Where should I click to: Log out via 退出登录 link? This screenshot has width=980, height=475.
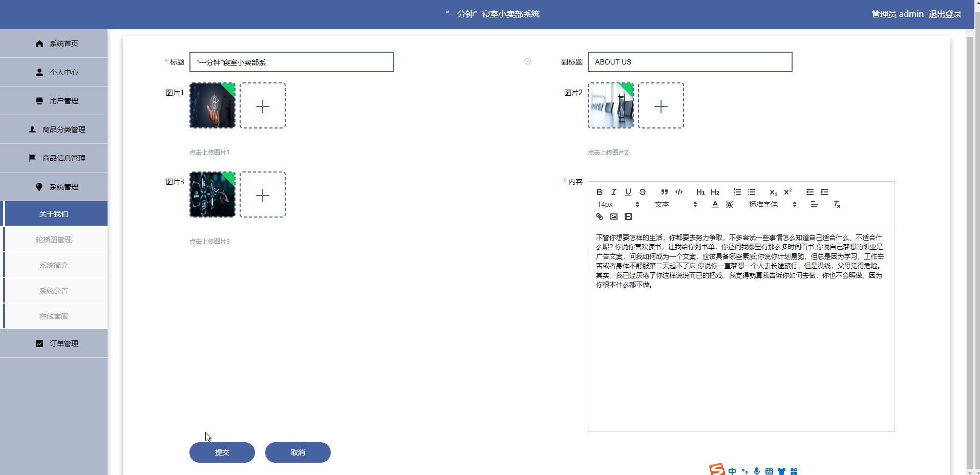[x=945, y=14]
